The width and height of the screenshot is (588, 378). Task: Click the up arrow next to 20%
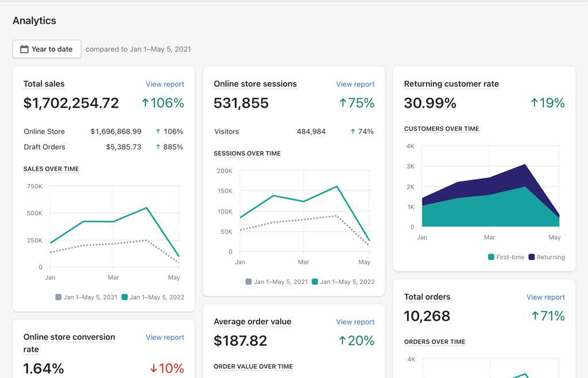coord(342,341)
